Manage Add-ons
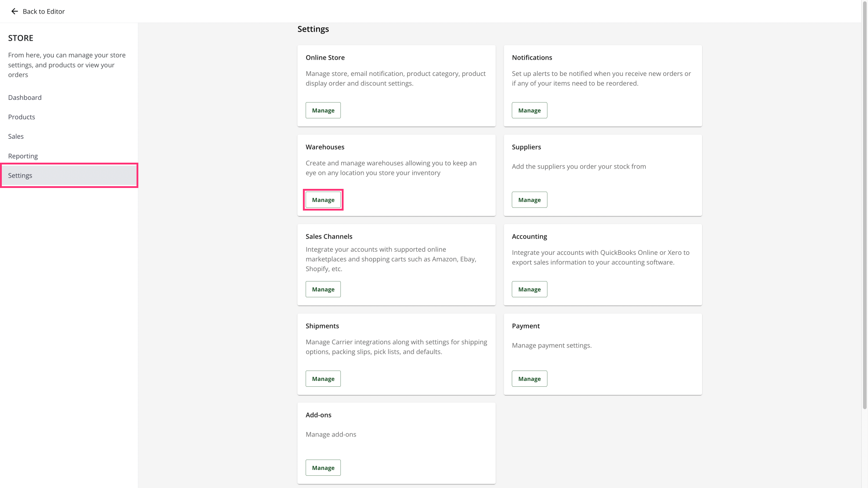Viewport: 868px width, 488px height. click(323, 468)
